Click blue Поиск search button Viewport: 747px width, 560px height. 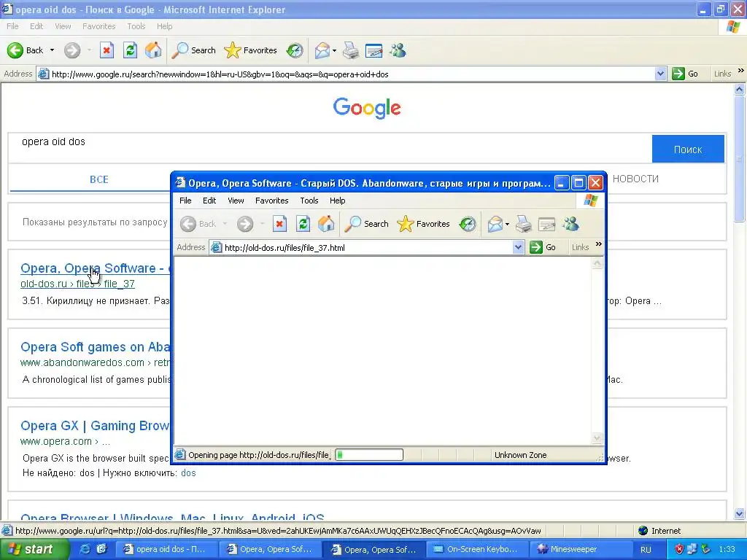tap(688, 149)
